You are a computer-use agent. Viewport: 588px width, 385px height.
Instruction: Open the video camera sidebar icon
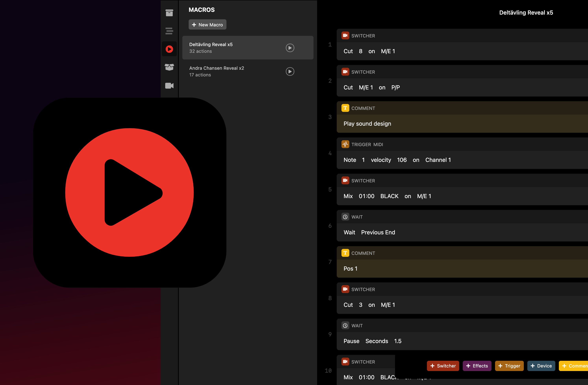coord(169,85)
